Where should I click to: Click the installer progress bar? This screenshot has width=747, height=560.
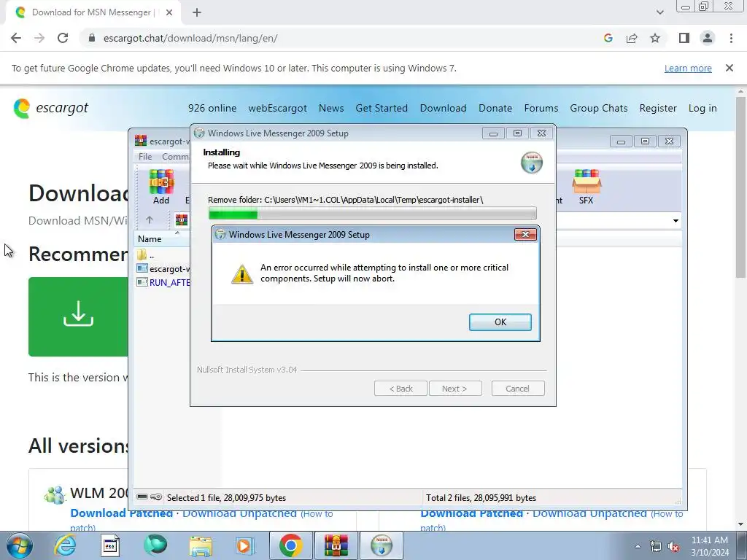coord(372,213)
